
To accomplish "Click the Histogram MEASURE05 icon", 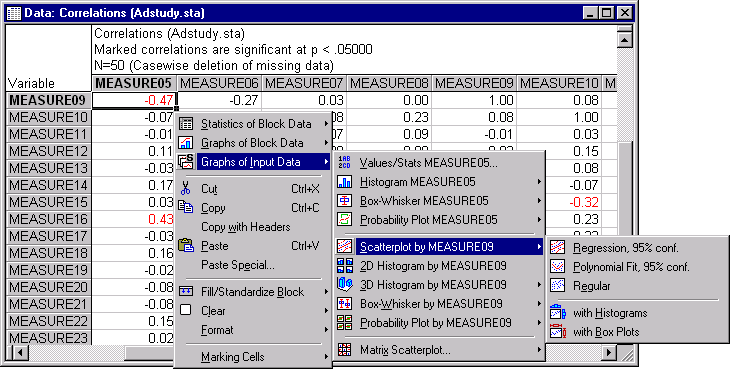I will click(345, 181).
